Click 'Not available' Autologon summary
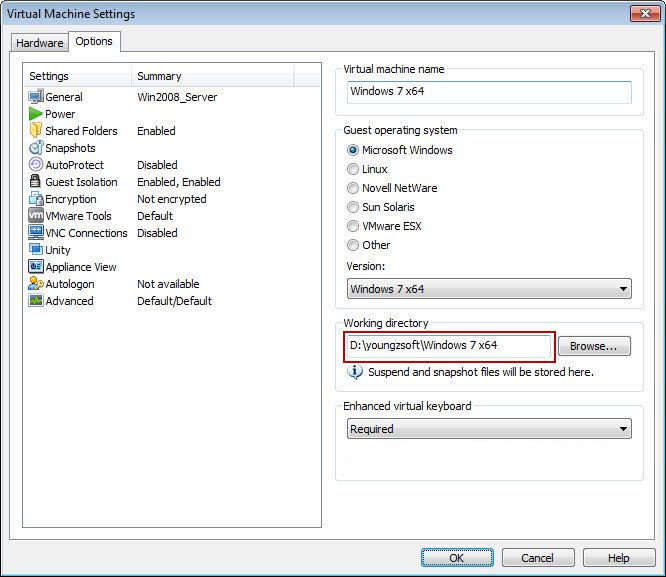Image resolution: width=666 pixels, height=577 pixels. tap(168, 284)
